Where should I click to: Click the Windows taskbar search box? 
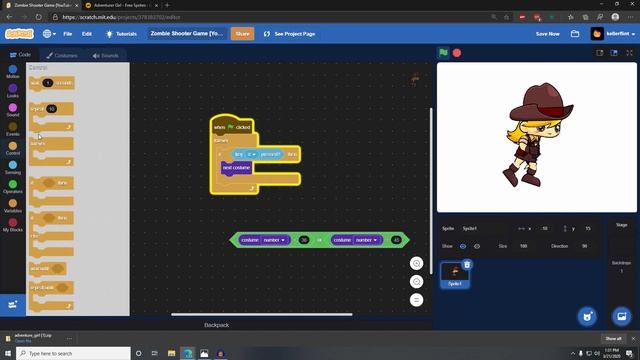pos(73,353)
